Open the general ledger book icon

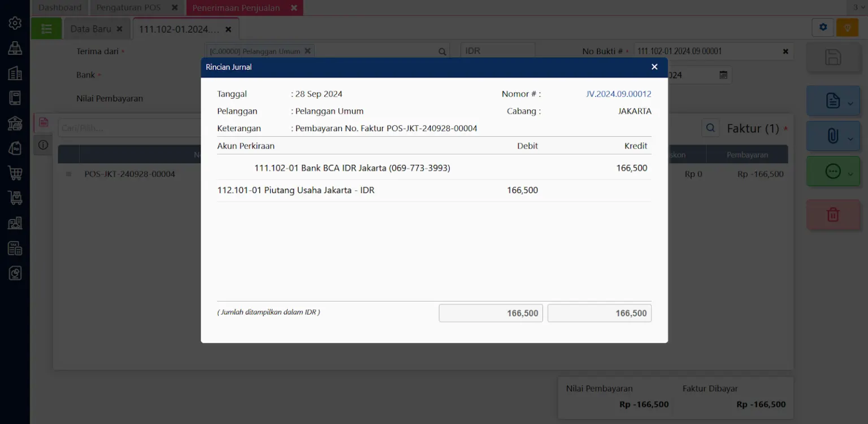tap(15, 98)
